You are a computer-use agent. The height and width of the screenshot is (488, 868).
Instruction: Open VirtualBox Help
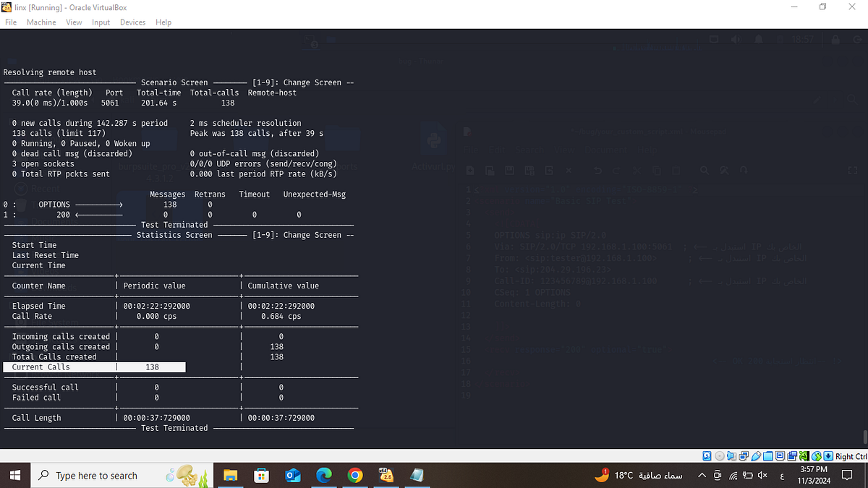[x=163, y=22]
